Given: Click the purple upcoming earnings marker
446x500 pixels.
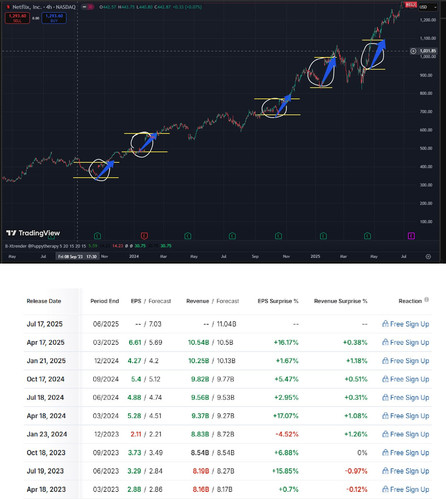Looking at the screenshot, I should [x=411, y=236].
